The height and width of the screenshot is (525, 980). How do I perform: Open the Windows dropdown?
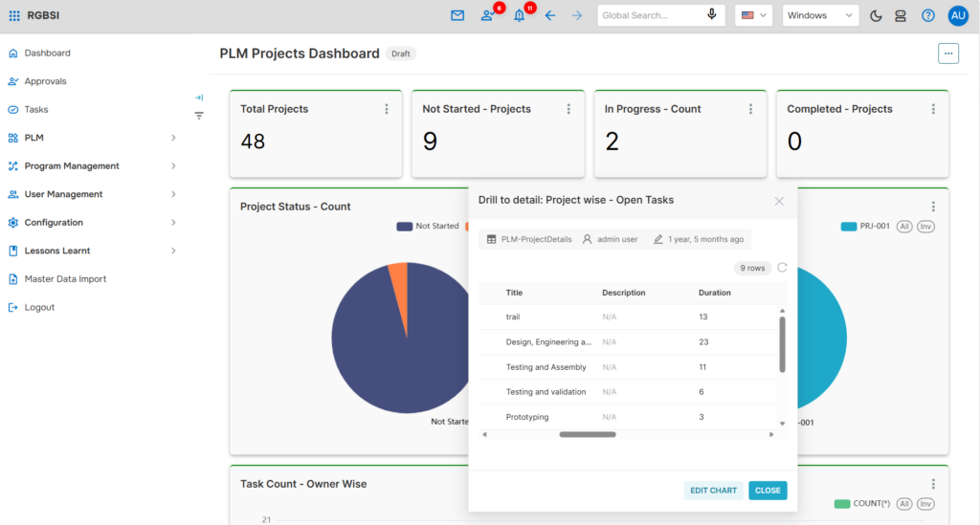[820, 15]
